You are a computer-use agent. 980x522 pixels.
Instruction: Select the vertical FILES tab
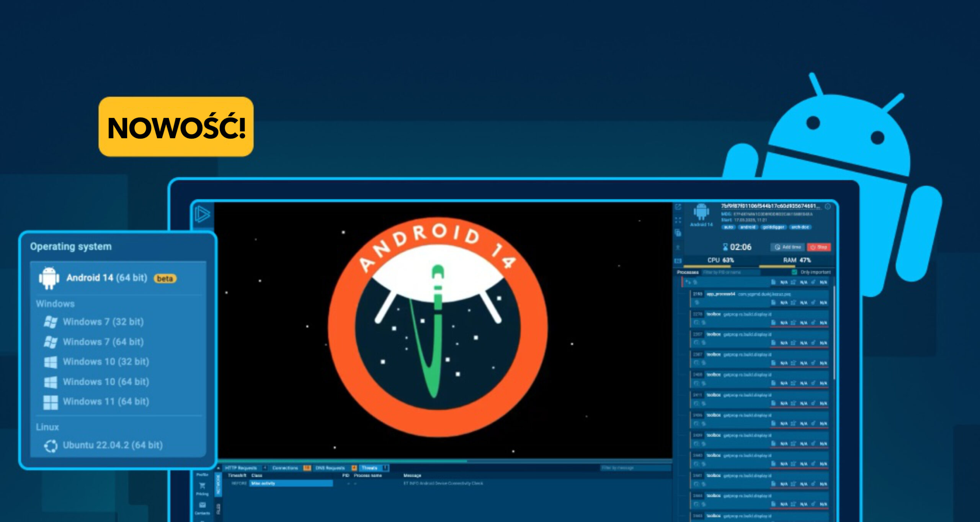pyautogui.click(x=219, y=509)
